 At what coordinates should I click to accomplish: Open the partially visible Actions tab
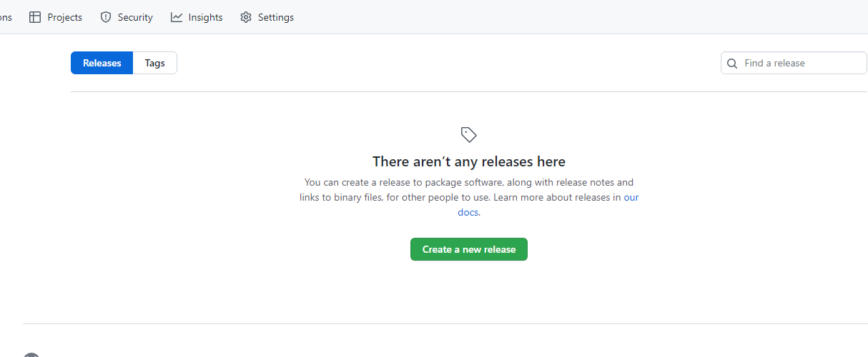tap(6, 17)
